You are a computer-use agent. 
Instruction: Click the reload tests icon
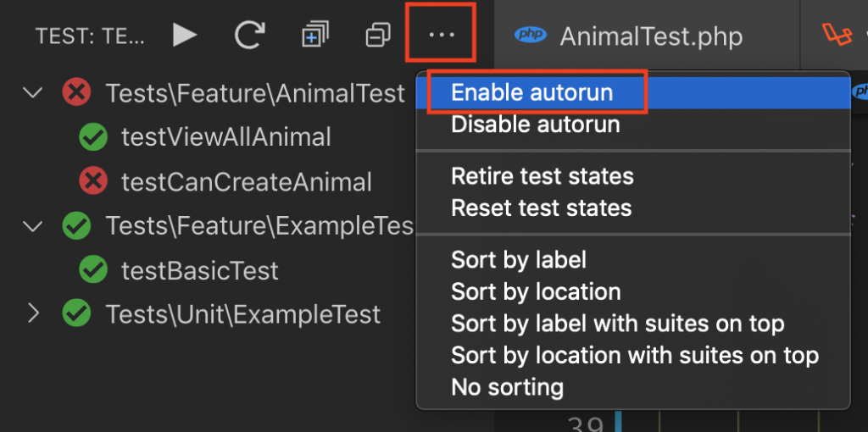coord(250,36)
